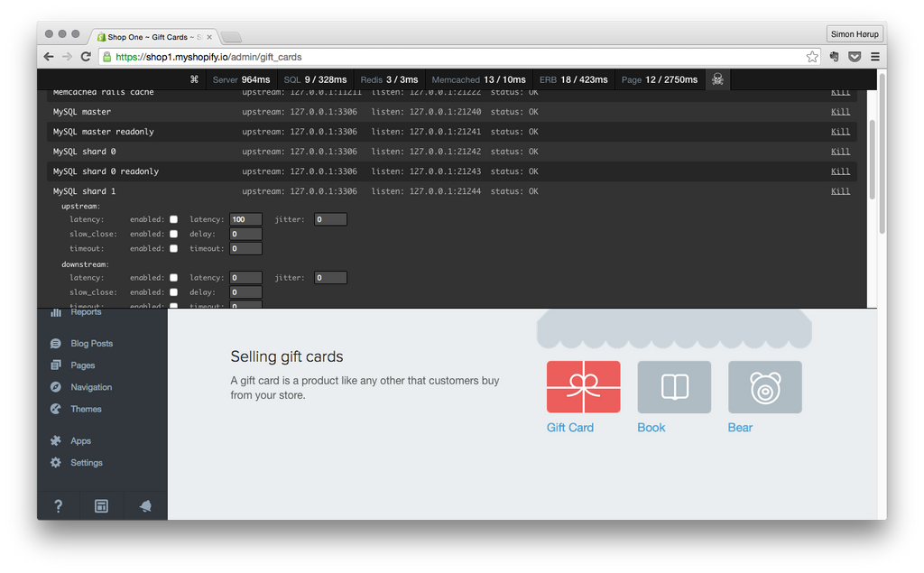Click the skull icon in the debug toolbar

(x=717, y=79)
